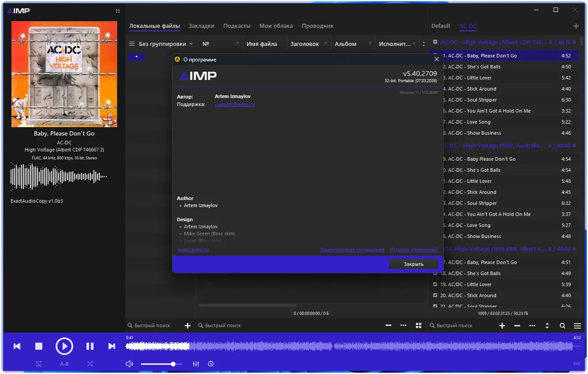The image size is (588, 374).
Task: Click the Stop playback square icon
Action: pos(39,346)
